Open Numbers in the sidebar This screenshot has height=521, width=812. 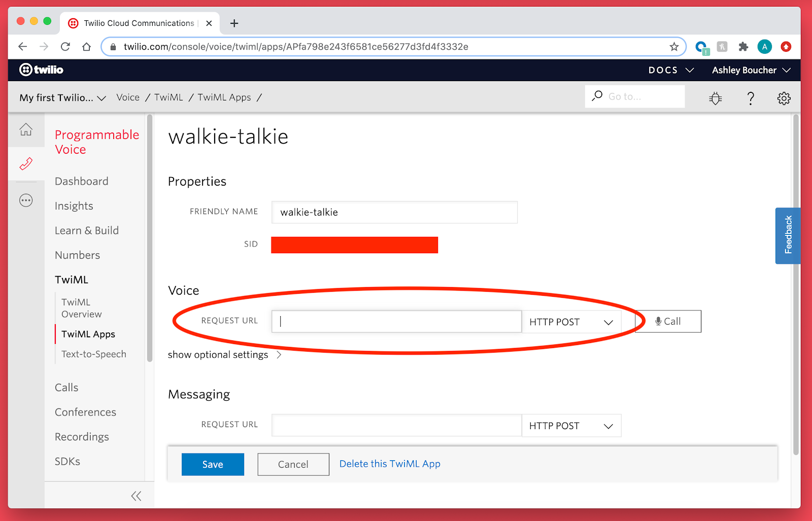click(x=77, y=255)
